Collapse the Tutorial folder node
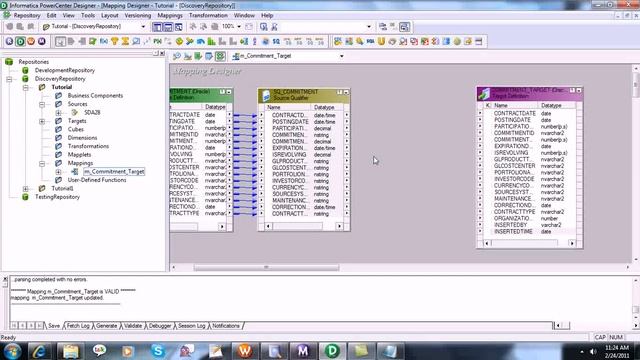This screenshot has height=360, width=640. pos(26,87)
